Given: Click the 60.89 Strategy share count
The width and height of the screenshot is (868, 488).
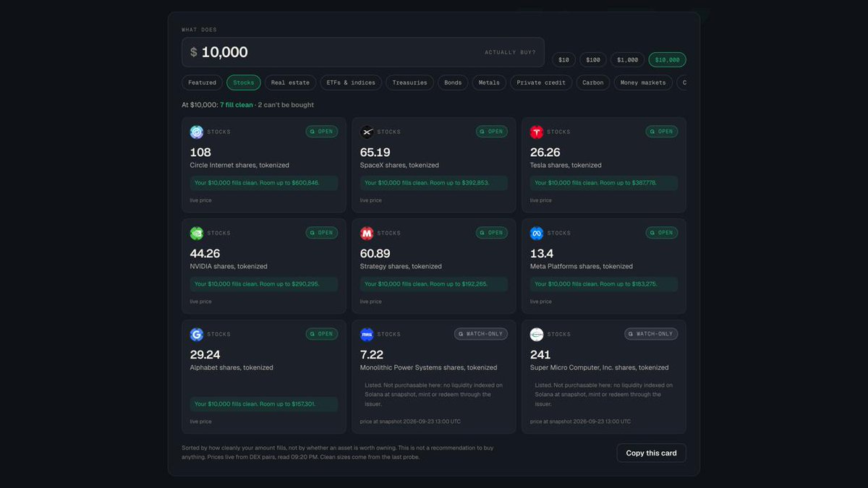Looking at the screenshot, I should (375, 253).
